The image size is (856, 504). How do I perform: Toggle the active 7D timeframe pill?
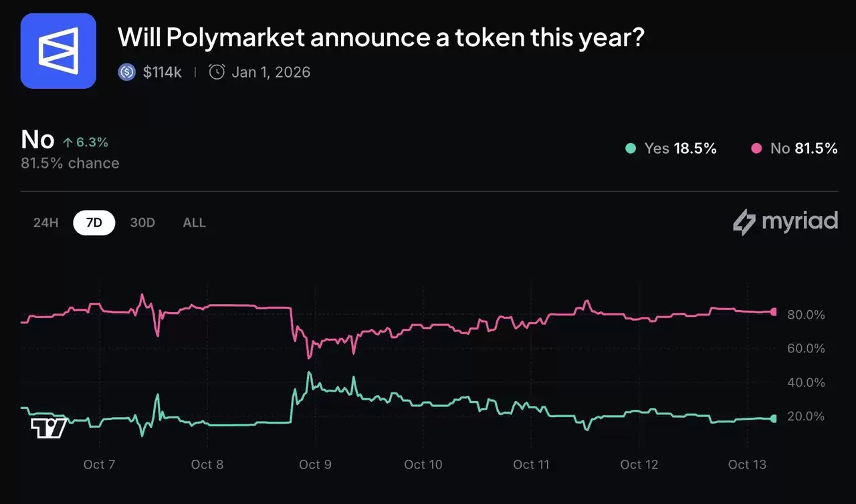[94, 223]
